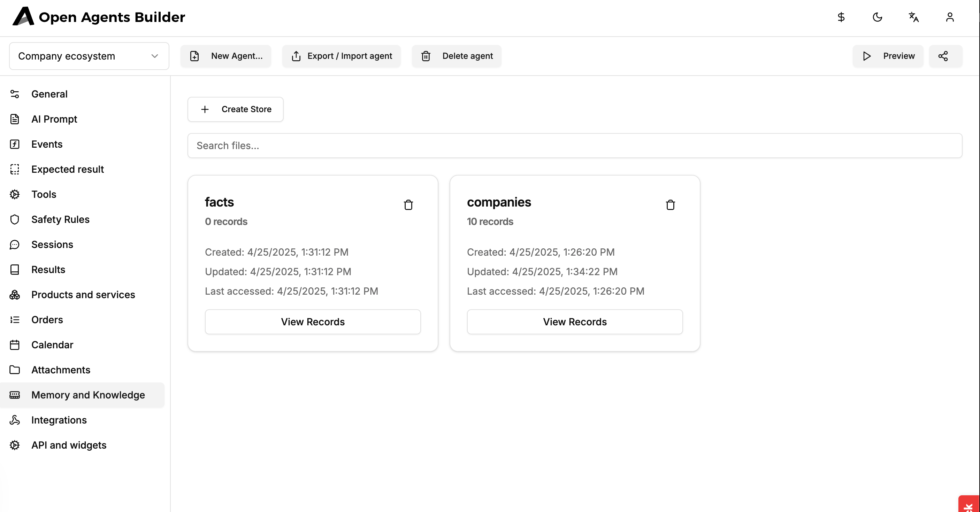
Task: Focus the Search files input field
Action: [x=574, y=146]
